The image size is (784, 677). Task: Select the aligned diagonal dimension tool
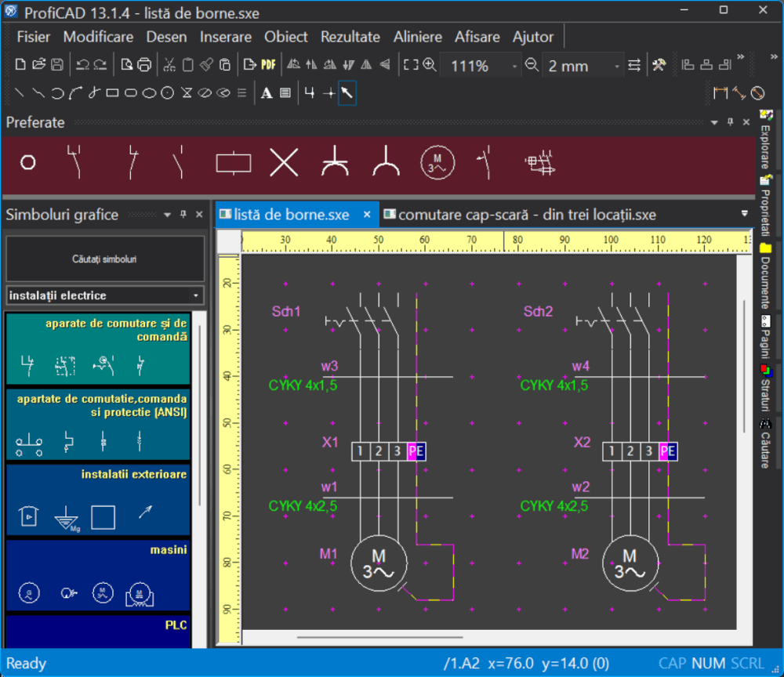coord(739,93)
